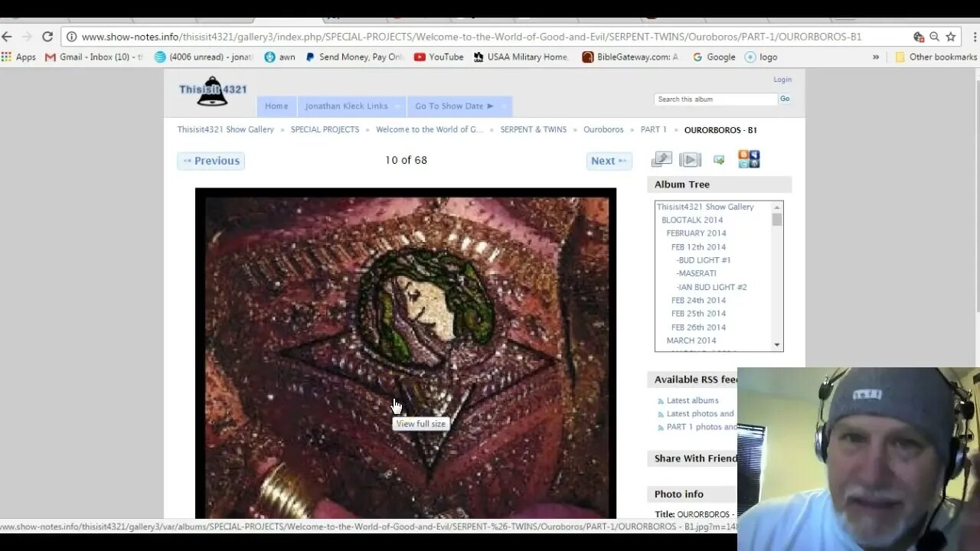Open the PART 1 photos RSS feed
The width and height of the screenshot is (980, 551).
click(701, 427)
